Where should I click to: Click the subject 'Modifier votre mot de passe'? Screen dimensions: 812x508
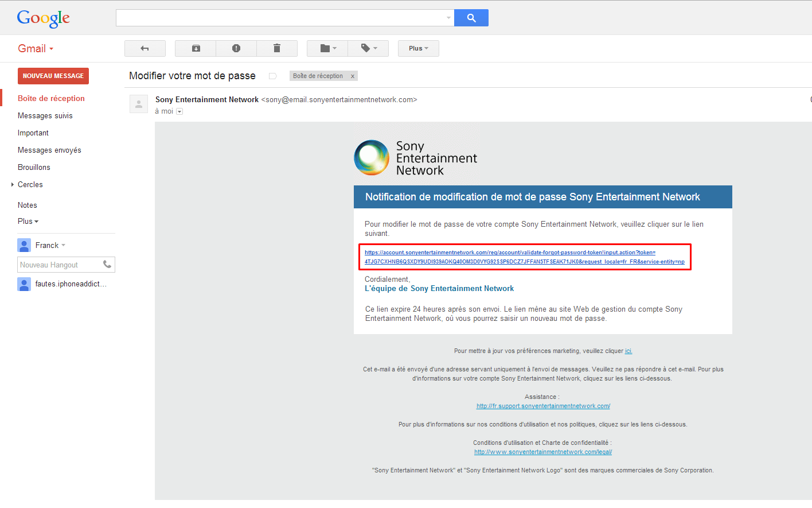[x=192, y=76]
